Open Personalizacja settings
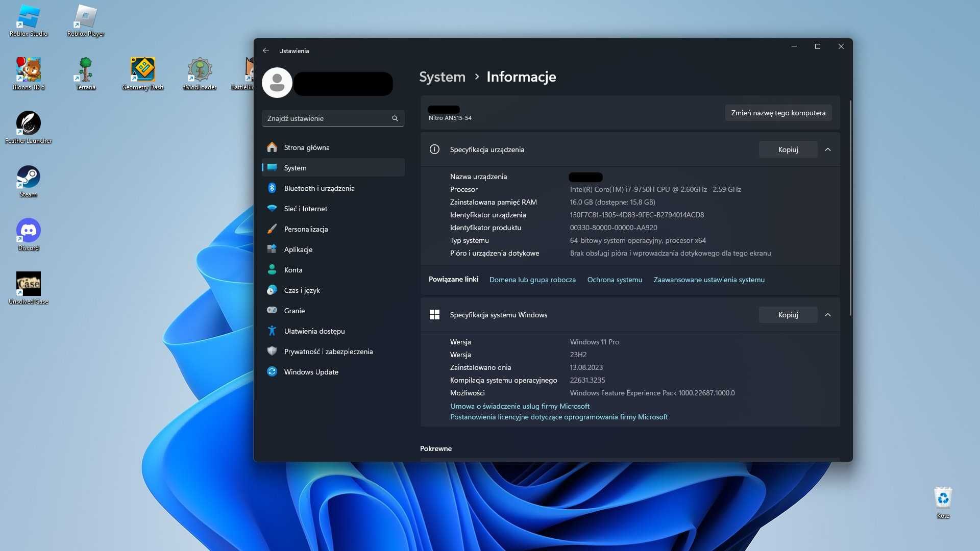The height and width of the screenshot is (551, 980). [333, 229]
